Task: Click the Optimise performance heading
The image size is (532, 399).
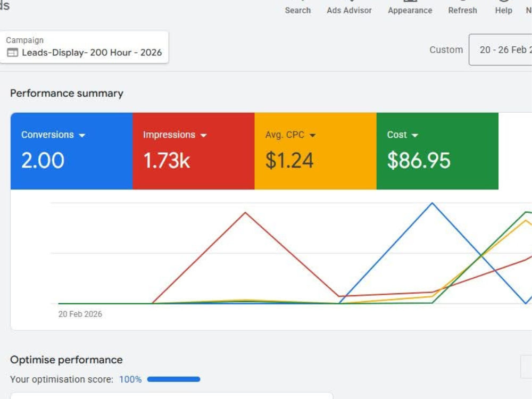Action: 66,360
